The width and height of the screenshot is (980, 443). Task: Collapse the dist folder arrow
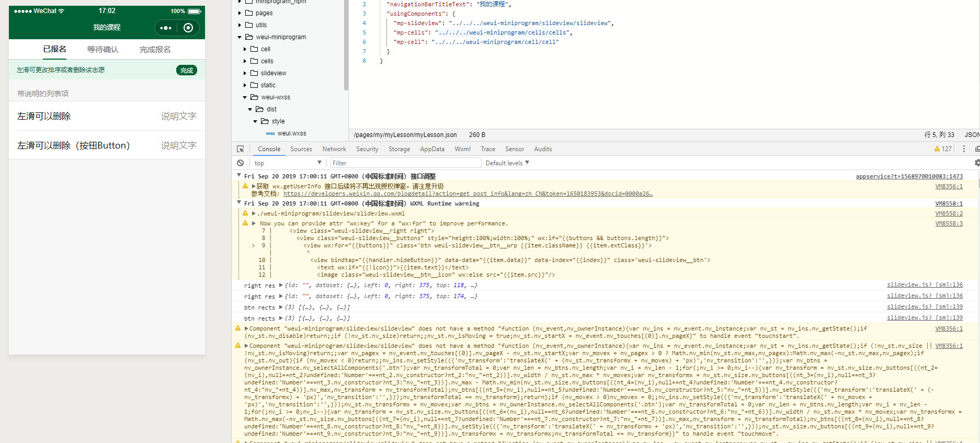250,109
